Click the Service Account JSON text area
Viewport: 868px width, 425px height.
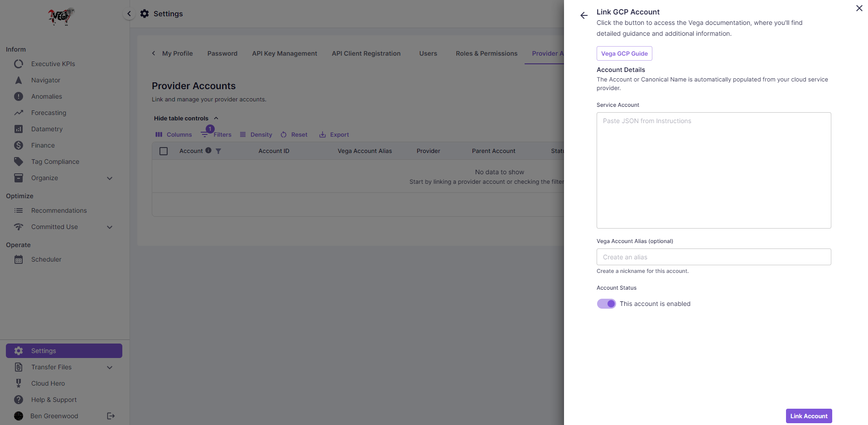(x=714, y=170)
